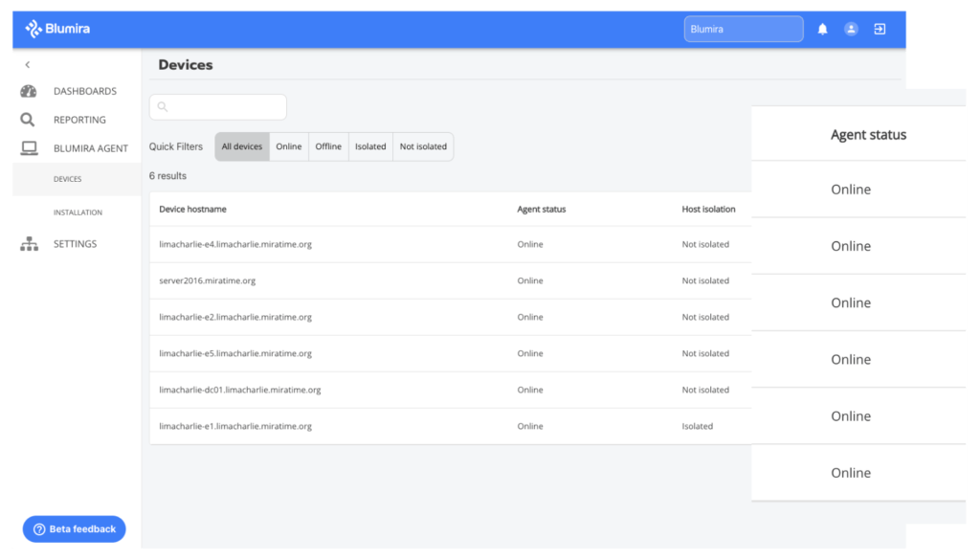Collapse the sidebar using the chevron
The image size is (980, 560).
[27, 64]
